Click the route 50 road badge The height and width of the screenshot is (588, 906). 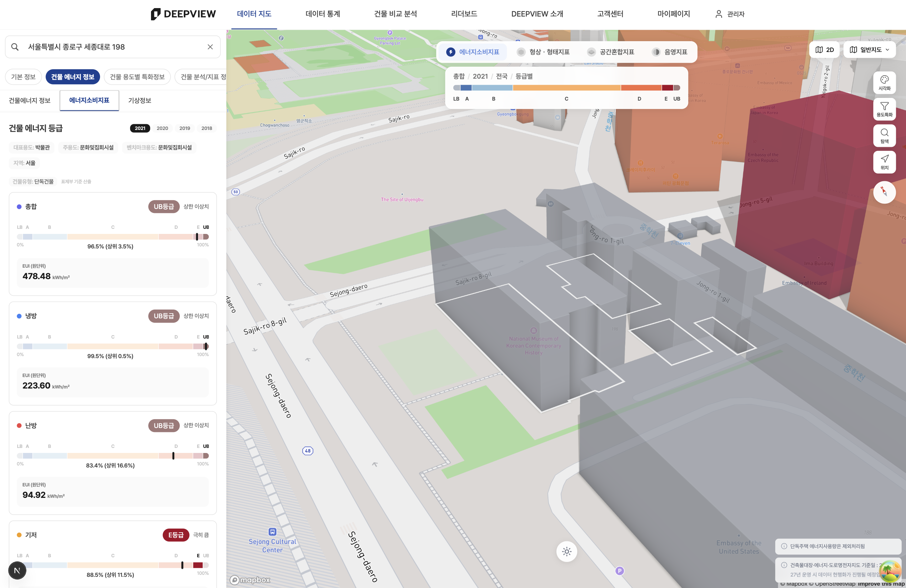click(236, 192)
